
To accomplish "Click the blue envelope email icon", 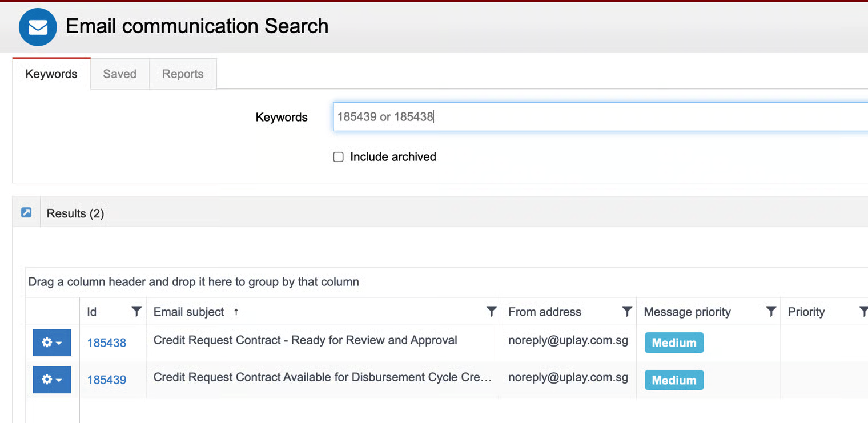I will click(38, 27).
